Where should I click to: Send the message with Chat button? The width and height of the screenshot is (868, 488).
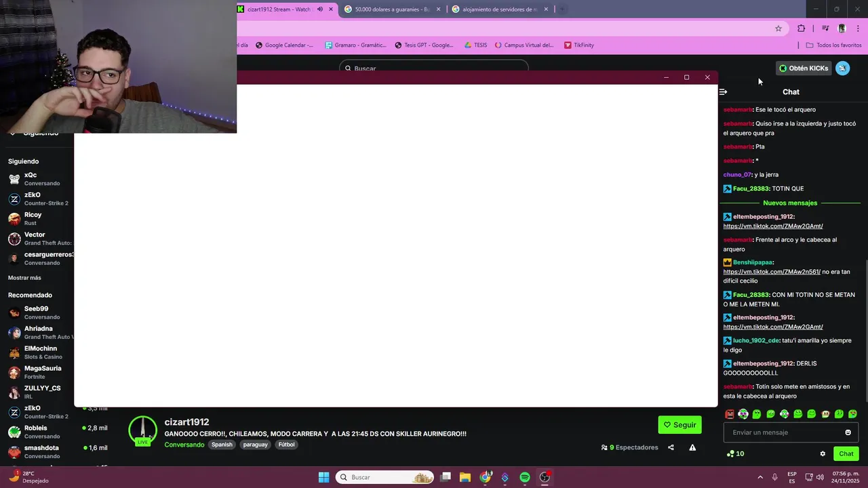(x=846, y=454)
